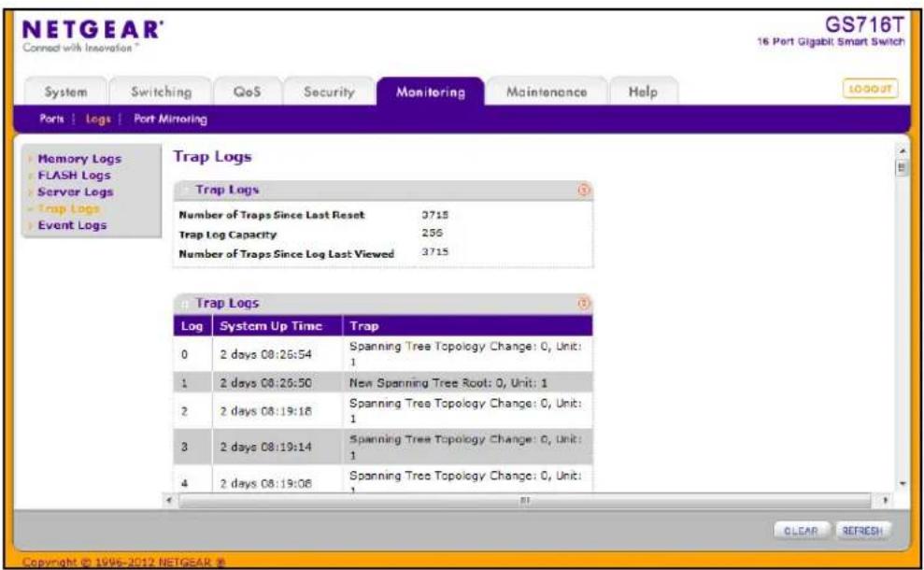
Task: Switch to the Switching tab
Action: click(x=161, y=92)
